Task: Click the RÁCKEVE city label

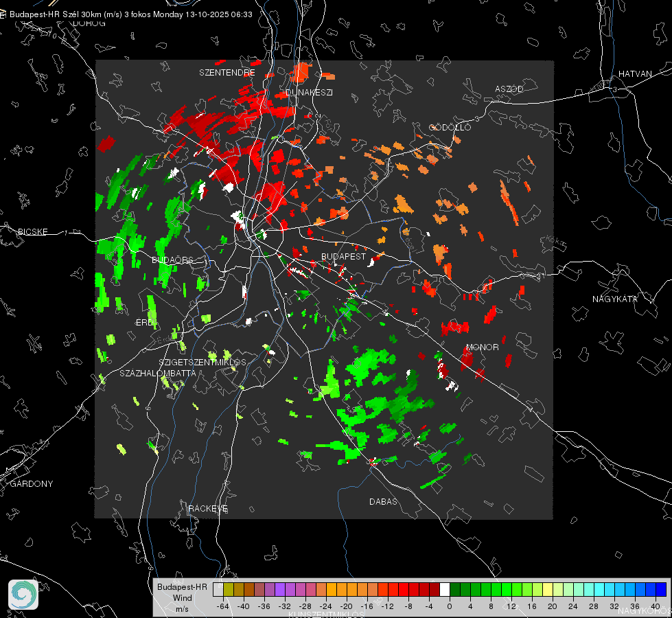Action: click(208, 509)
